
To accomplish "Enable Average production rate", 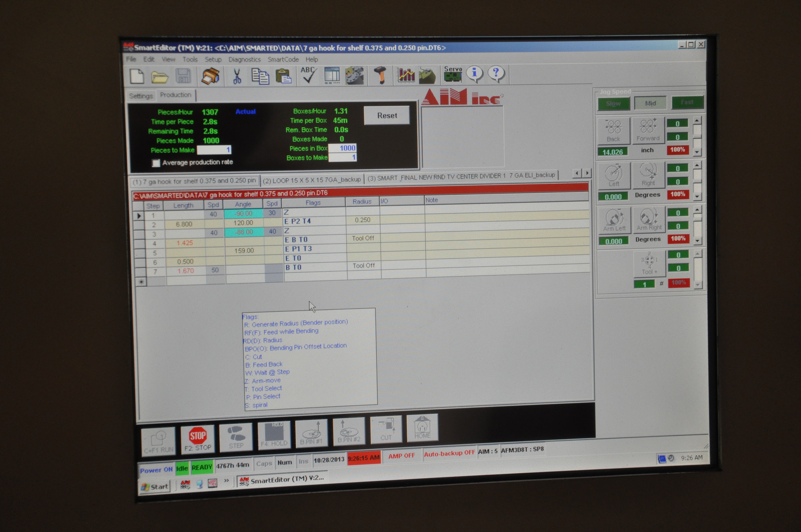I will coord(156,163).
